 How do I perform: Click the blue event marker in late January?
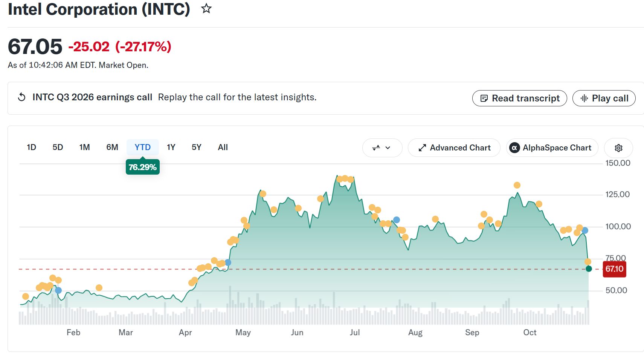pyautogui.click(x=58, y=290)
